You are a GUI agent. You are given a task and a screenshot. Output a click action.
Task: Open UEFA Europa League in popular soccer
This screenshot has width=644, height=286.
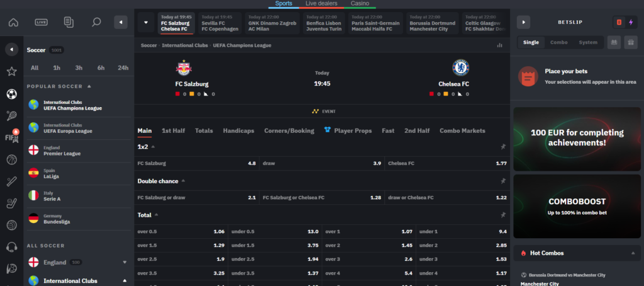[79, 128]
